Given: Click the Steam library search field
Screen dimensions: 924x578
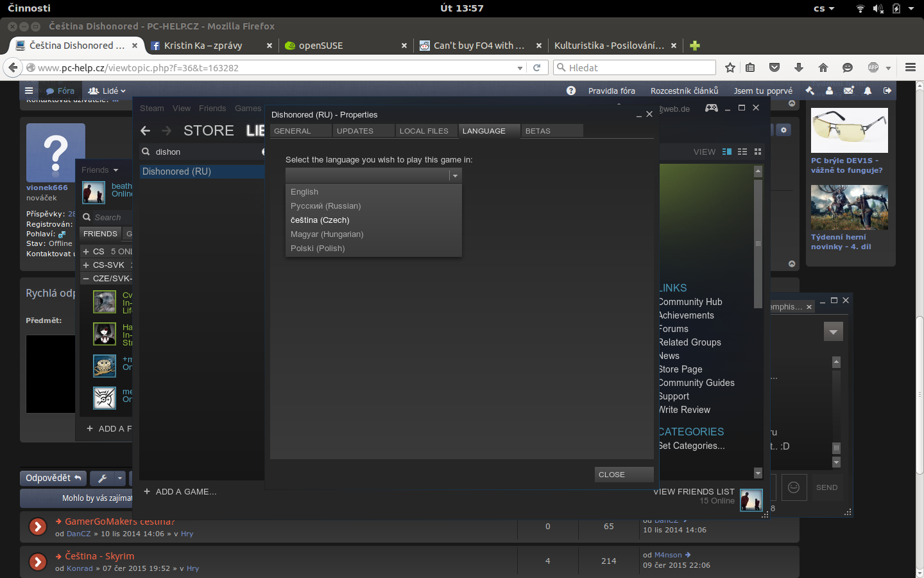Looking at the screenshot, I should coord(205,152).
